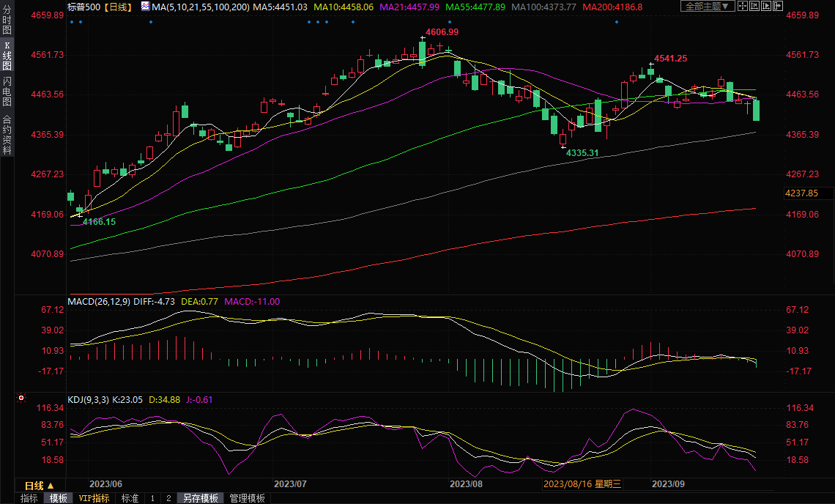Screen dimensions: 835x504
Task: Click the MA indicator chart icon
Action: click(x=144, y=7)
